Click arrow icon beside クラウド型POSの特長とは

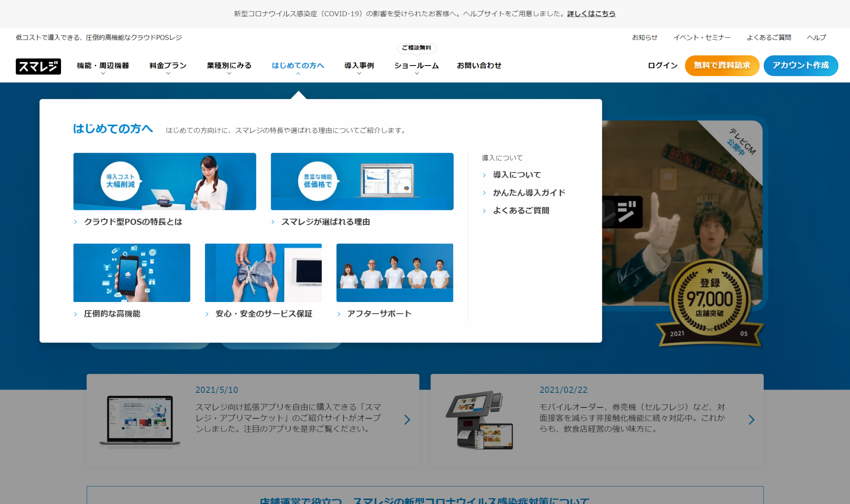pos(76,222)
